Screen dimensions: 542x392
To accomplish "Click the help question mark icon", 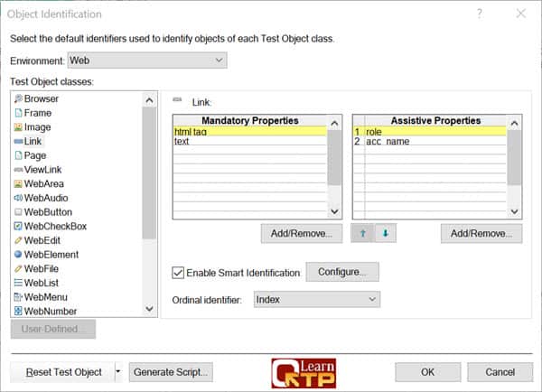I will click(480, 14).
